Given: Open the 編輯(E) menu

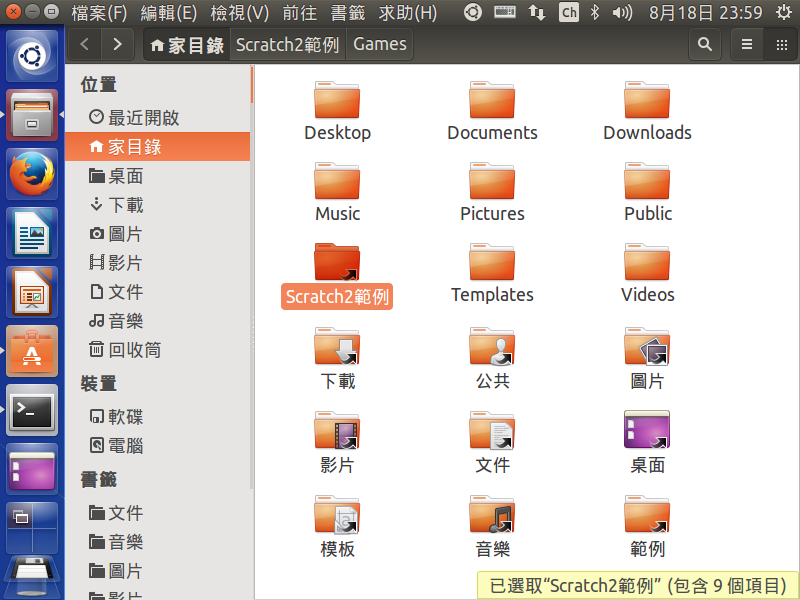Looking at the screenshot, I should click(168, 13).
